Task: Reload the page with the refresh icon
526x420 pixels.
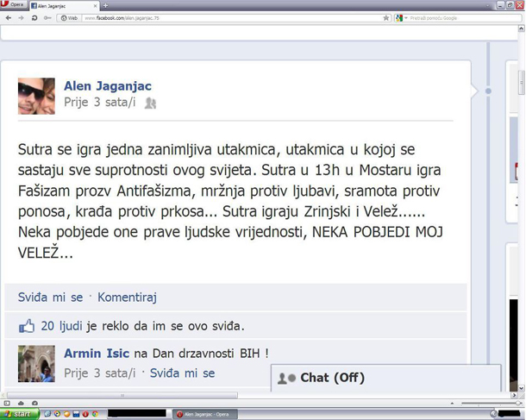Action: click(x=34, y=18)
